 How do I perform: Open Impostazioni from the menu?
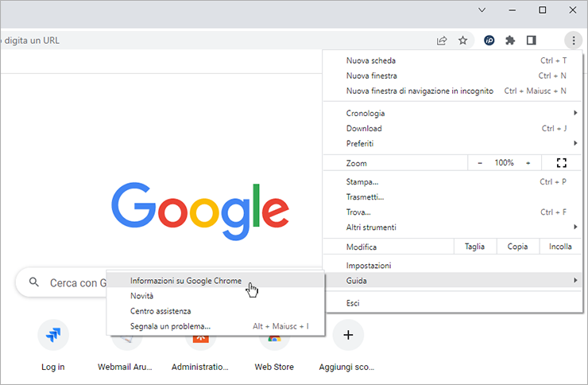[x=452, y=266]
